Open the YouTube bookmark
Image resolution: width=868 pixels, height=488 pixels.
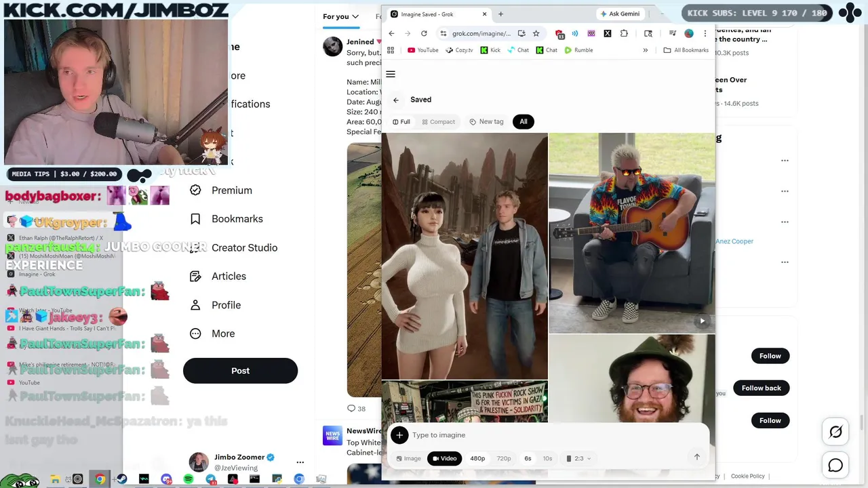click(x=422, y=50)
